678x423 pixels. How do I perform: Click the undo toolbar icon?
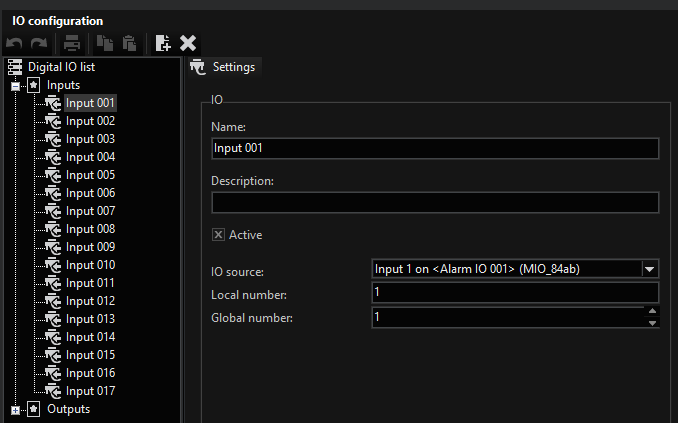14,43
